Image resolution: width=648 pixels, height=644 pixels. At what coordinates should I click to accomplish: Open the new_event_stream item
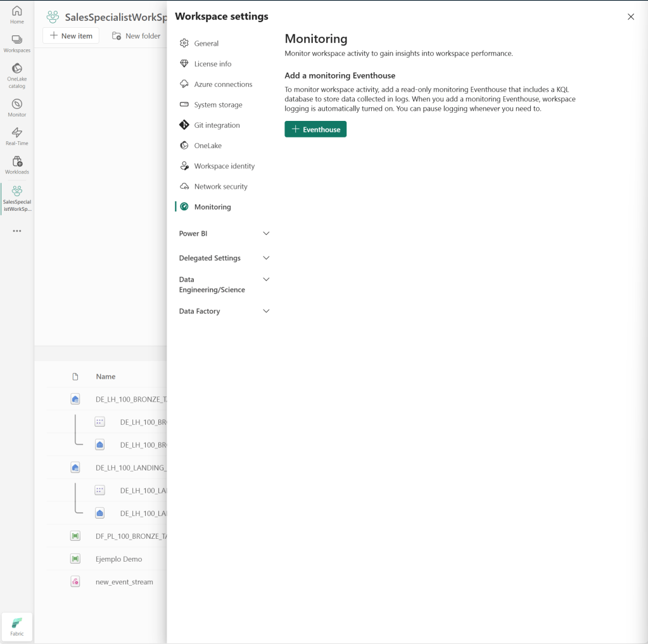[124, 582]
